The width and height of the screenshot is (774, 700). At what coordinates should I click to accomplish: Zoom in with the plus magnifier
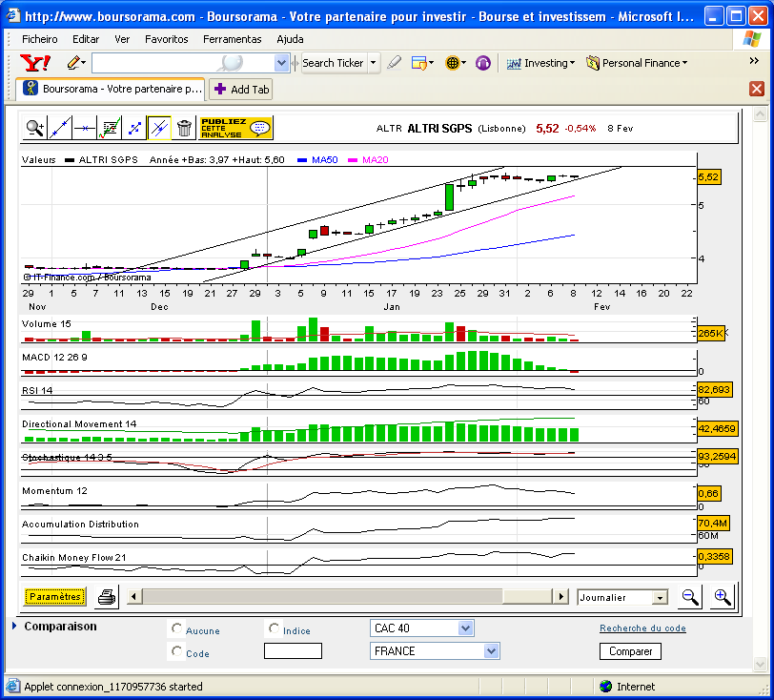coord(723,597)
